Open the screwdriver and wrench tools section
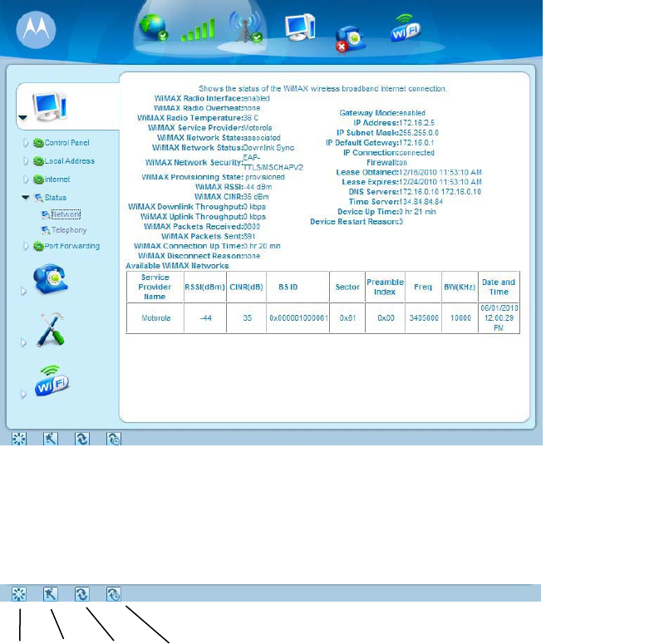Image resolution: width=659 pixels, height=644 pixels. click(51, 331)
